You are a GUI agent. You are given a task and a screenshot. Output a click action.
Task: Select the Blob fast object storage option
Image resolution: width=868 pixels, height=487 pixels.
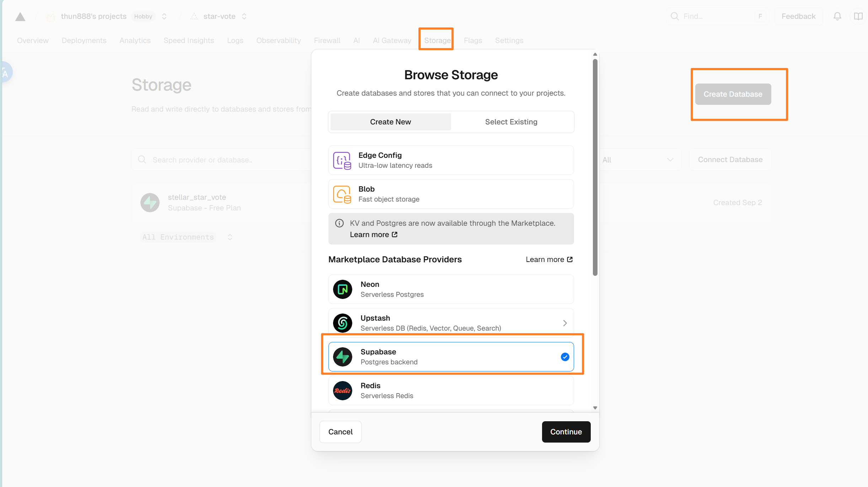(451, 194)
